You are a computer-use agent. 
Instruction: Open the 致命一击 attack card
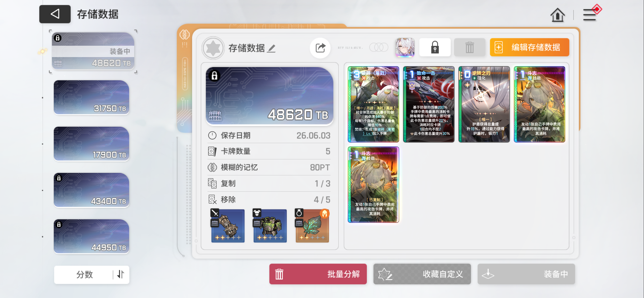(x=428, y=104)
